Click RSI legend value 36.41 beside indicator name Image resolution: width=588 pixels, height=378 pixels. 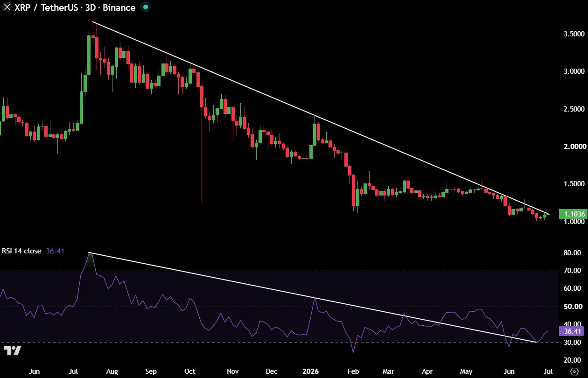(55, 251)
